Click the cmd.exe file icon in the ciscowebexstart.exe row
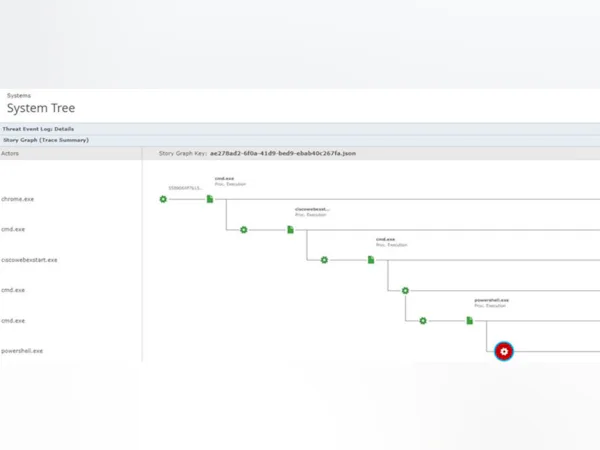The width and height of the screenshot is (600, 450). tap(371, 260)
